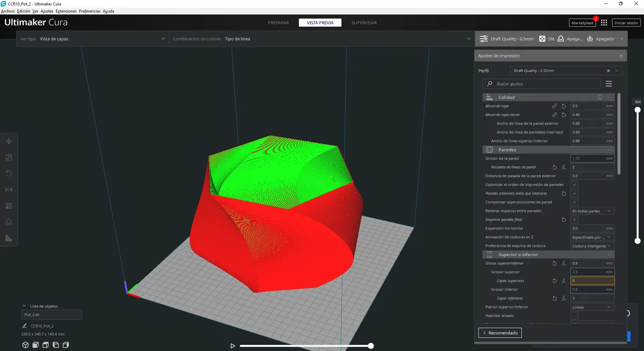Collapse the Lista de objetos list
This screenshot has width=644, height=351.
(24, 306)
